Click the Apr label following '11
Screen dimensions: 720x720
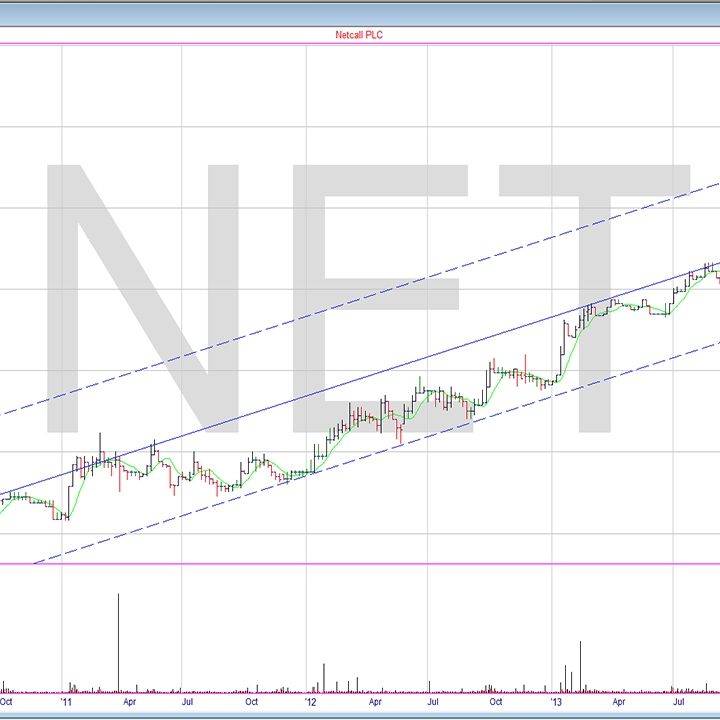129,702
